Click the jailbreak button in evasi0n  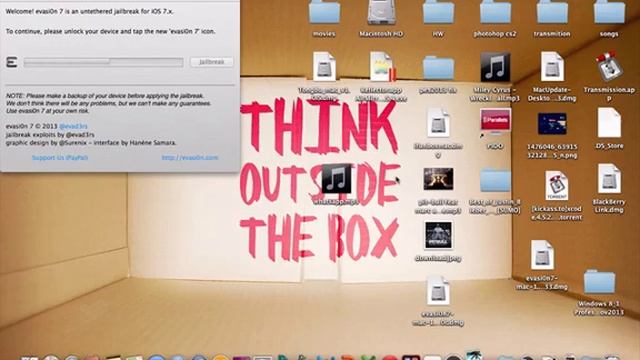tap(212, 62)
